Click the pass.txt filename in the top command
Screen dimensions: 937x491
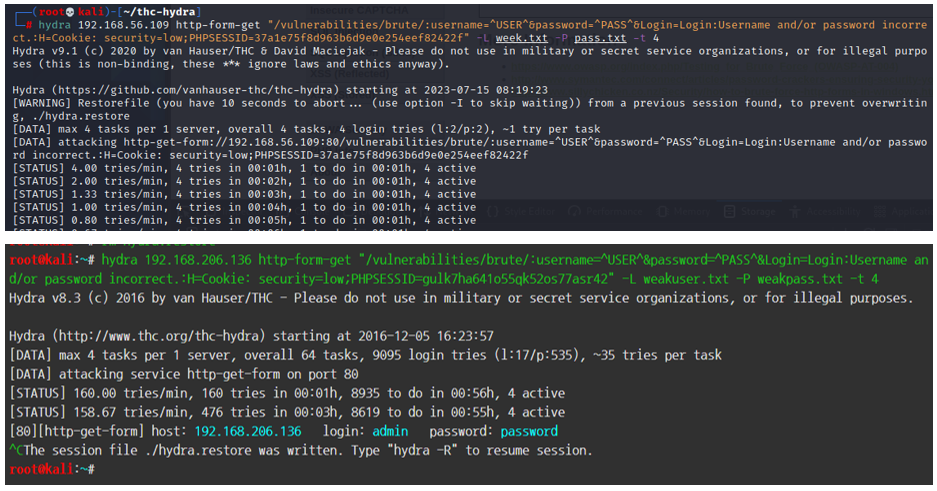pyautogui.click(x=600, y=38)
